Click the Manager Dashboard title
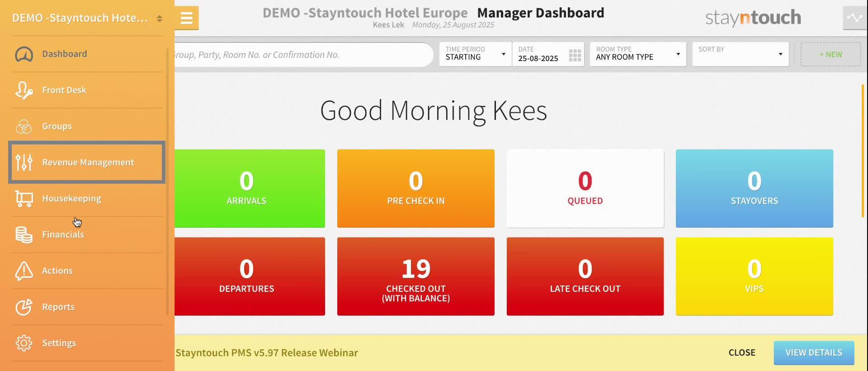 541,13
